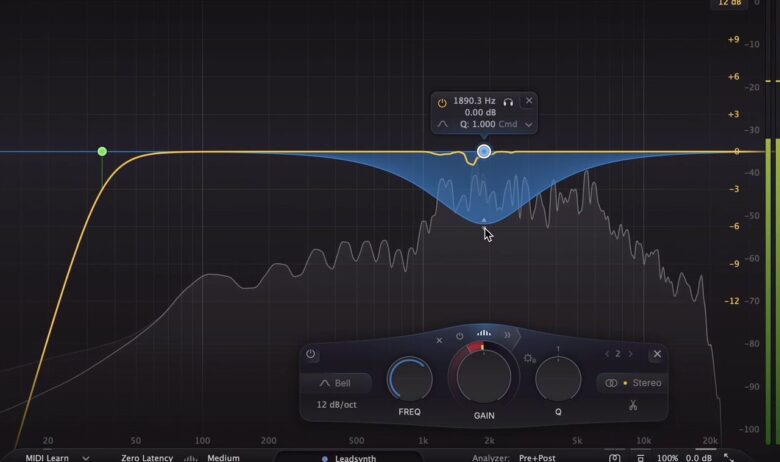Click the dynamics settings gear icon near Gain
This screenshot has height=462, width=780.
click(x=529, y=358)
